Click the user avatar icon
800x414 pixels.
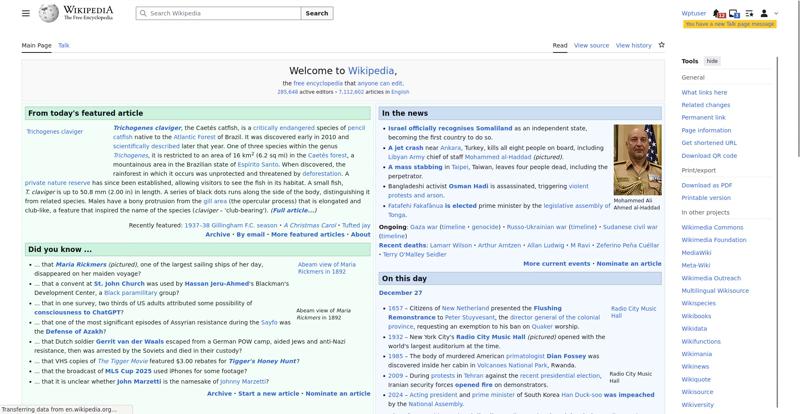[764, 13]
